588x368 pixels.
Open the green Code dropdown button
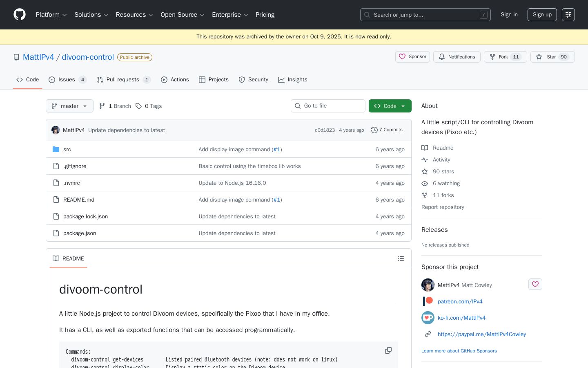point(390,106)
